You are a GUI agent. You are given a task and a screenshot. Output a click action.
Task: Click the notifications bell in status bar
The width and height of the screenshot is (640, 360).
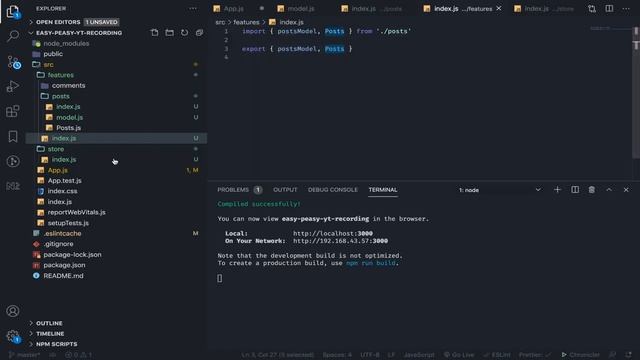pos(629,355)
